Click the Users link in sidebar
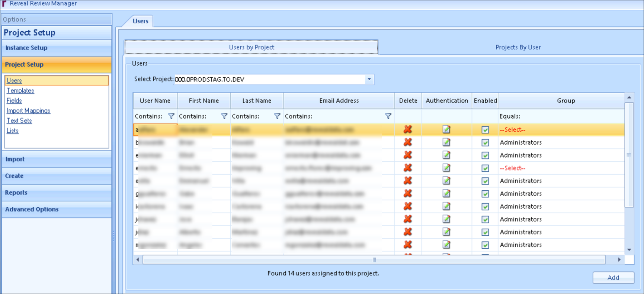 coord(14,81)
